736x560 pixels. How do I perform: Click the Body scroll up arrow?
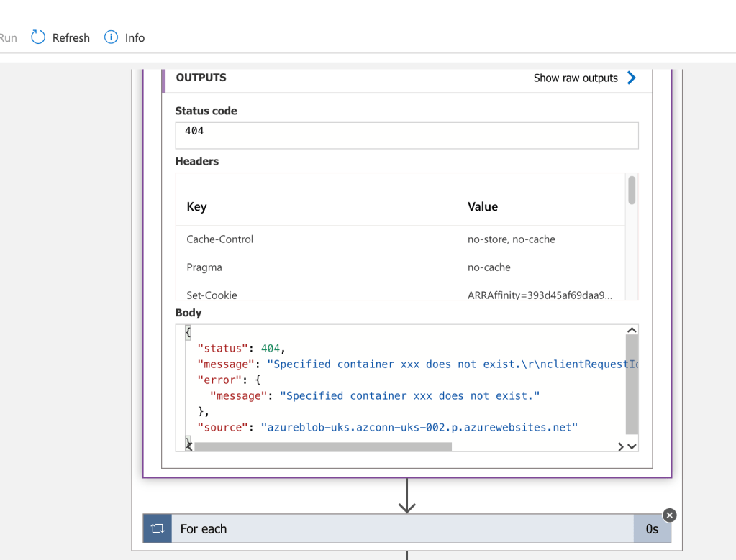632,330
